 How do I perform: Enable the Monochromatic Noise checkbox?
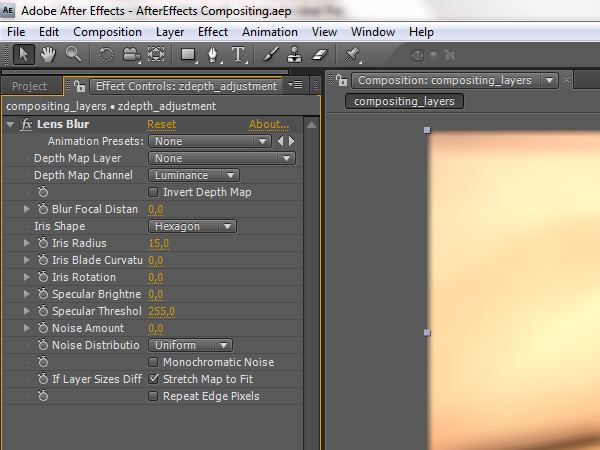pos(153,362)
